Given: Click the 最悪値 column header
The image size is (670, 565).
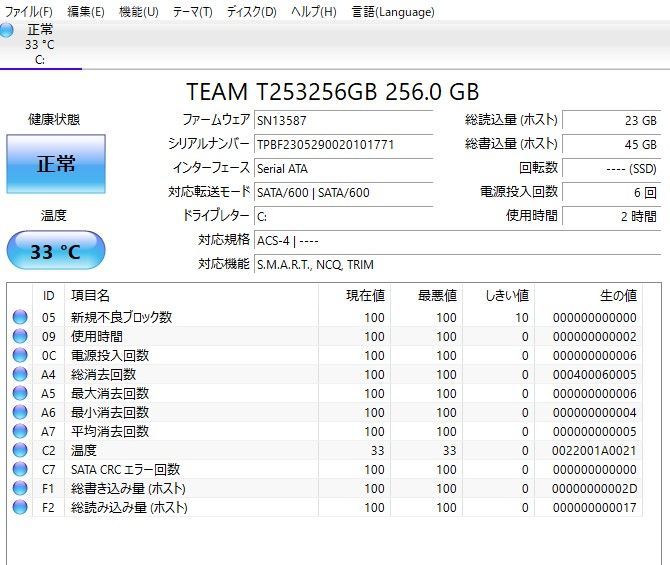Looking at the screenshot, I should coord(426,295).
